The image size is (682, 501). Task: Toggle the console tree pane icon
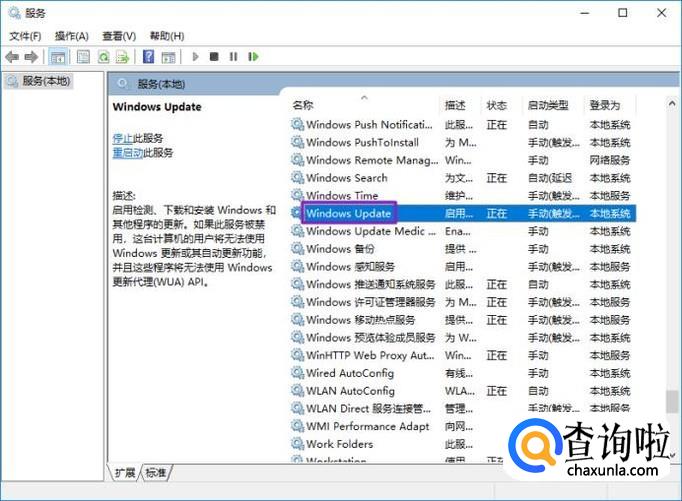[x=58, y=57]
